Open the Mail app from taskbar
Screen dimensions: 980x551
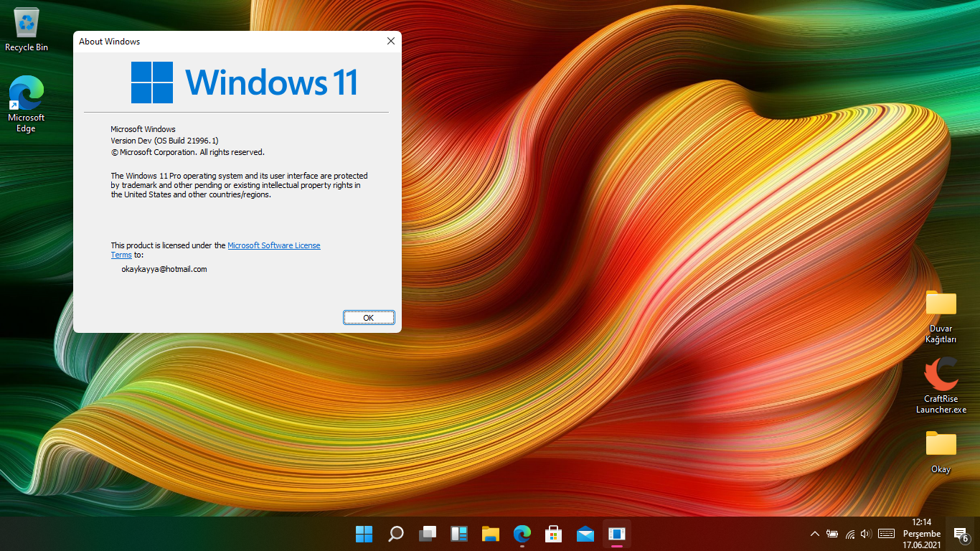pos(585,534)
